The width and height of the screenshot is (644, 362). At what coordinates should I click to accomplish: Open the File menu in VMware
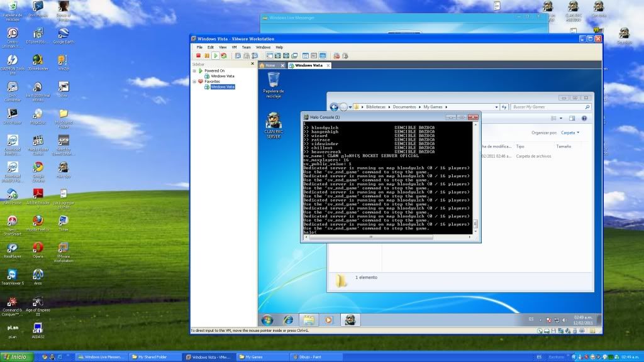[199, 48]
